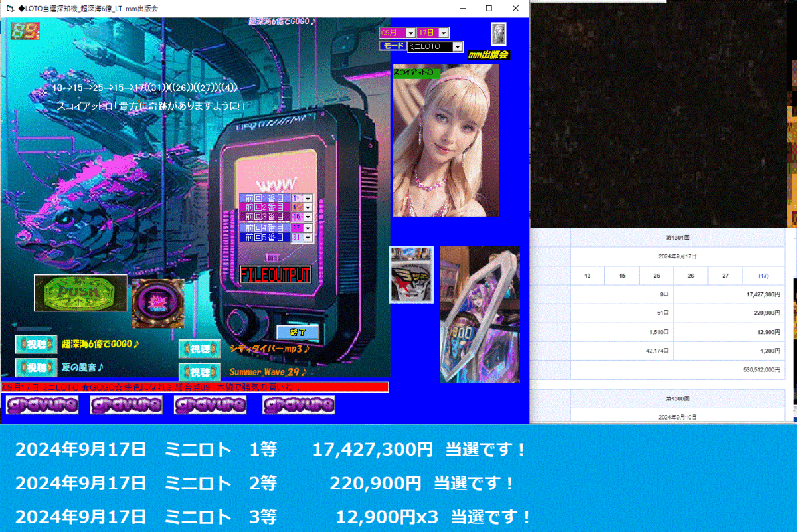This screenshot has height=532, width=797.
Task: Click the rightmost gravure button
Action: click(298, 404)
